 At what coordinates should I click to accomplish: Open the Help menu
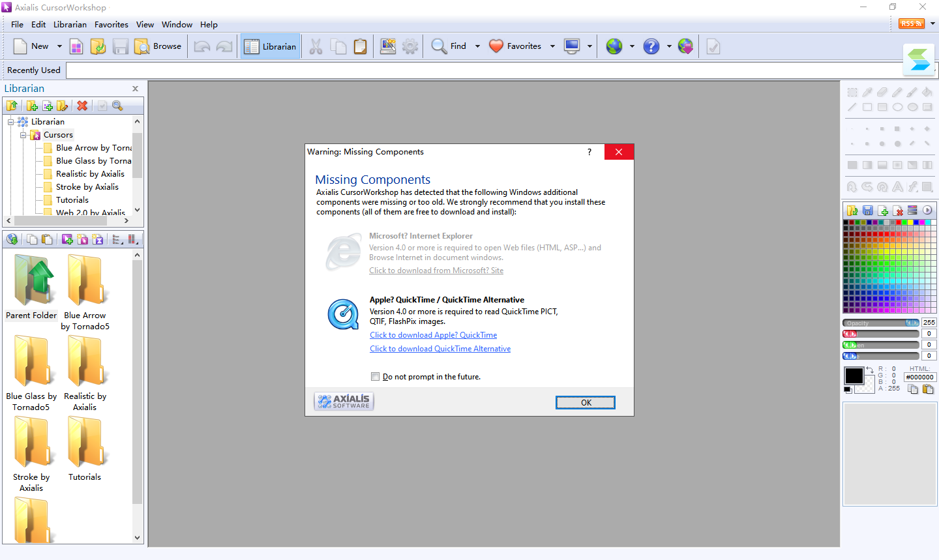pyautogui.click(x=209, y=25)
